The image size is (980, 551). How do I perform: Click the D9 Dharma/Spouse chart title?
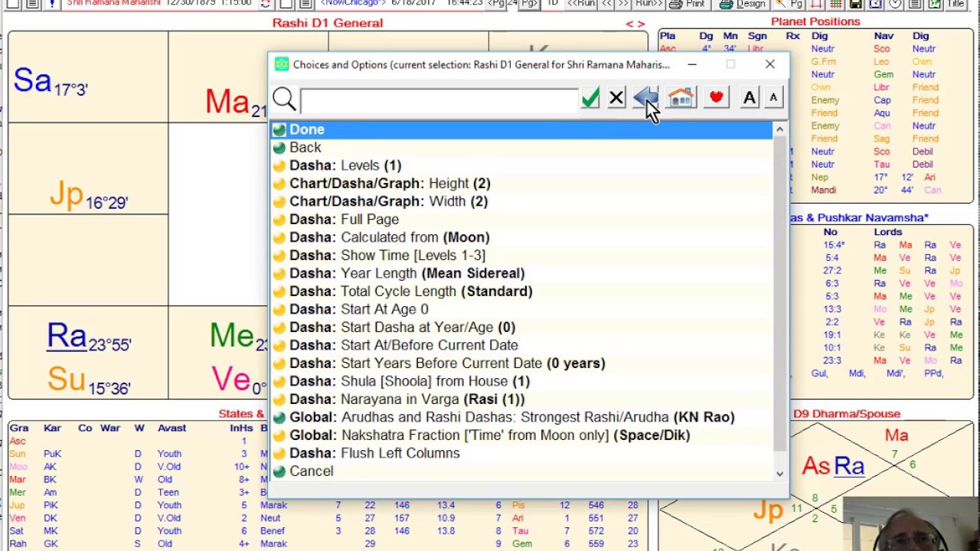coord(847,414)
